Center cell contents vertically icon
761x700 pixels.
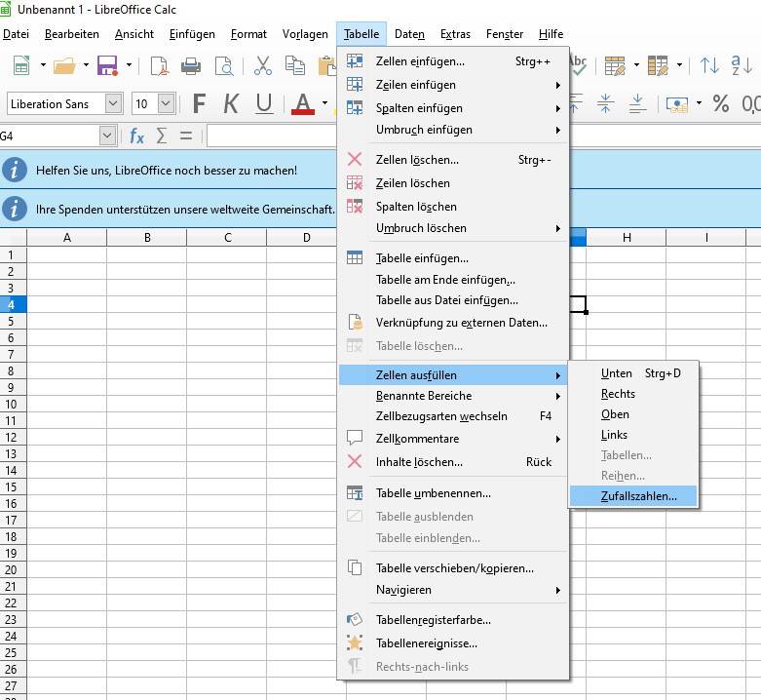pyautogui.click(x=605, y=103)
